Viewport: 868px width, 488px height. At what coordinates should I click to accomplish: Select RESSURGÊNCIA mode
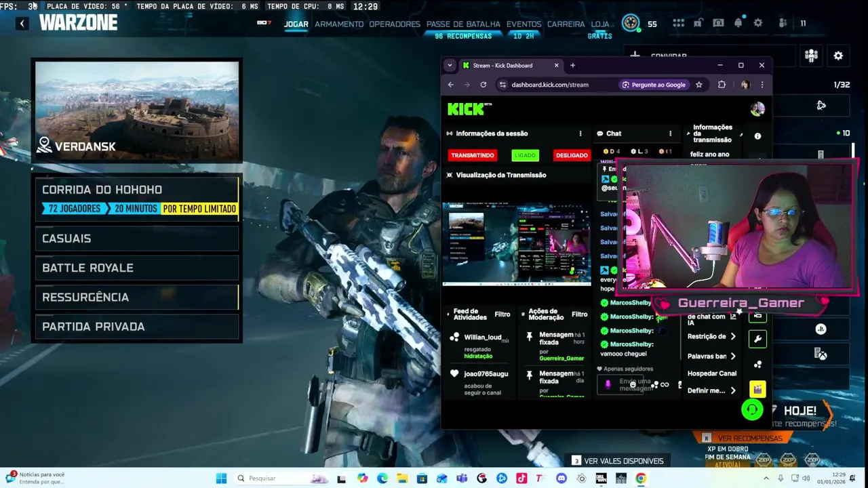(x=137, y=297)
